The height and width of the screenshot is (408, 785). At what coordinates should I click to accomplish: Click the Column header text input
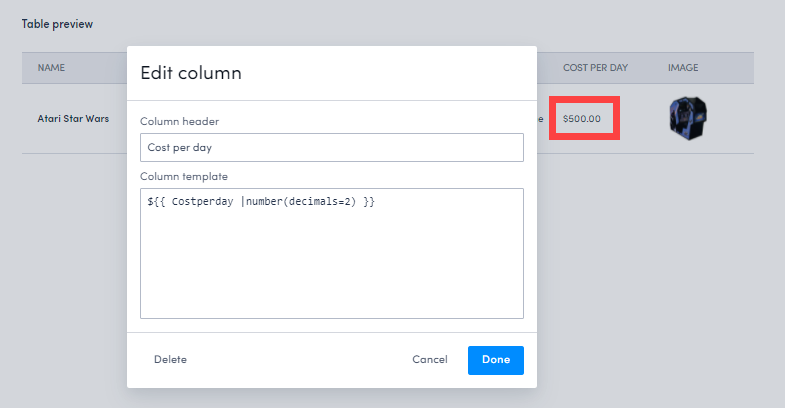click(331, 147)
